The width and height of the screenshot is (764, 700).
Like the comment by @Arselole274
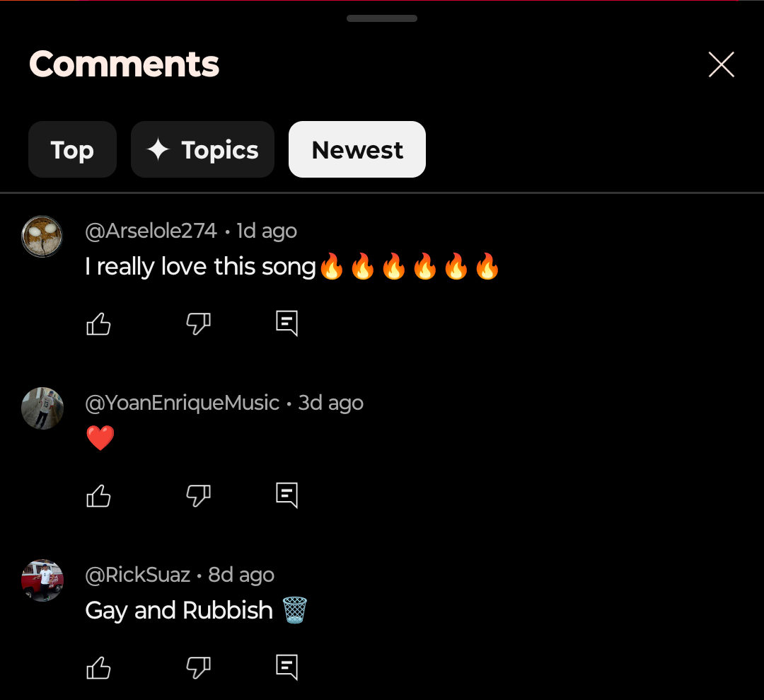pos(98,323)
